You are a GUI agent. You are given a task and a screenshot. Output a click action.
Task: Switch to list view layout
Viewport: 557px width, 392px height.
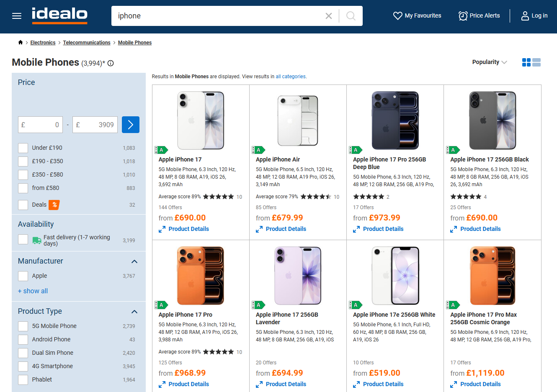(536, 62)
